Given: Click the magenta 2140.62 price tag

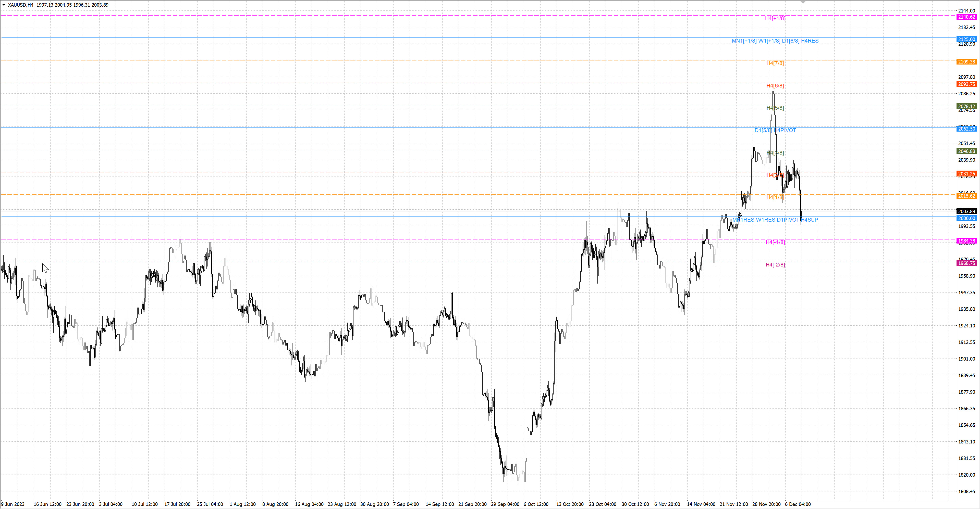Looking at the screenshot, I should [966, 17].
